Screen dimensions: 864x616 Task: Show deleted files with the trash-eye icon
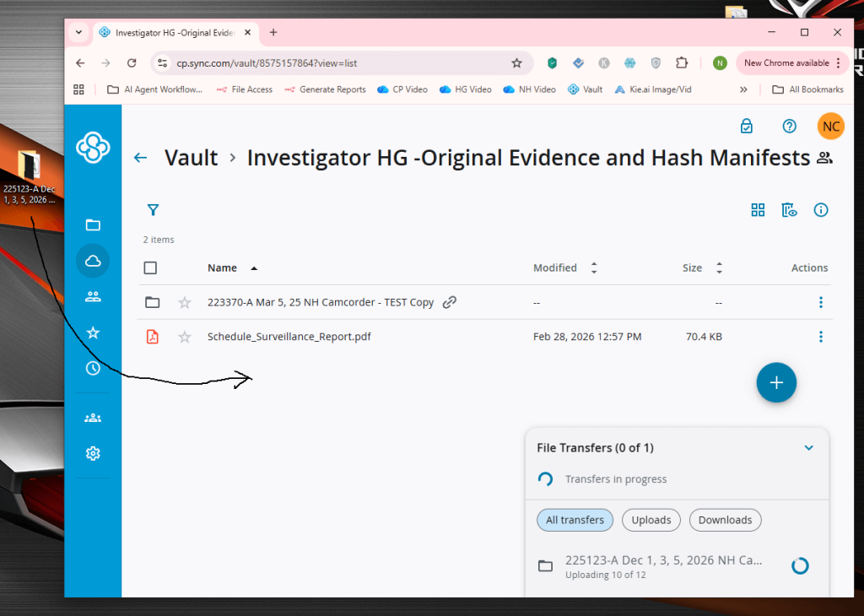click(789, 209)
